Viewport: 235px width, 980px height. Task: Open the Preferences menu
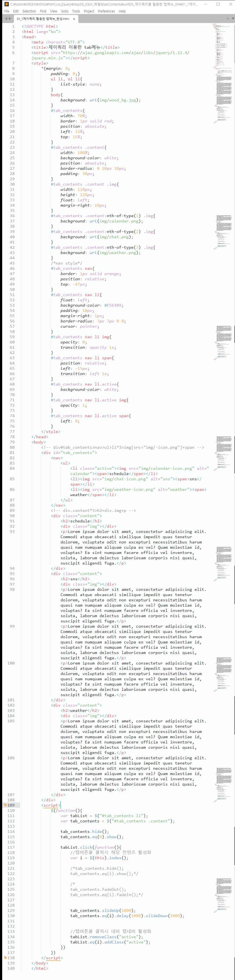pyautogui.click(x=107, y=11)
